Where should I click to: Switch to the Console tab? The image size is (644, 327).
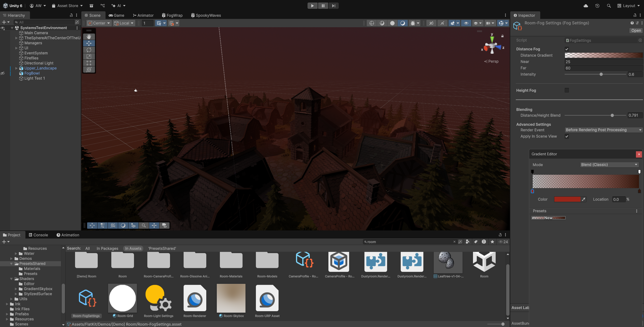click(38, 235)
